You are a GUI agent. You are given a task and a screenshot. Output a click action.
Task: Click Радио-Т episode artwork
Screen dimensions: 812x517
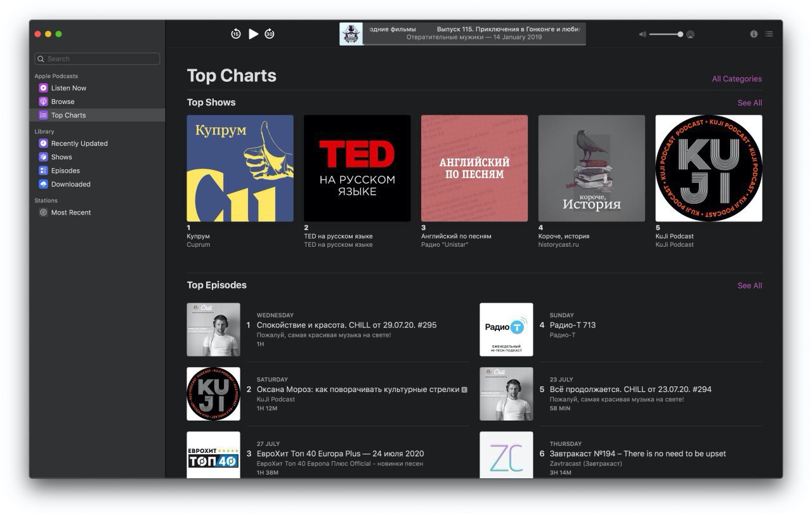coord(506,329)
